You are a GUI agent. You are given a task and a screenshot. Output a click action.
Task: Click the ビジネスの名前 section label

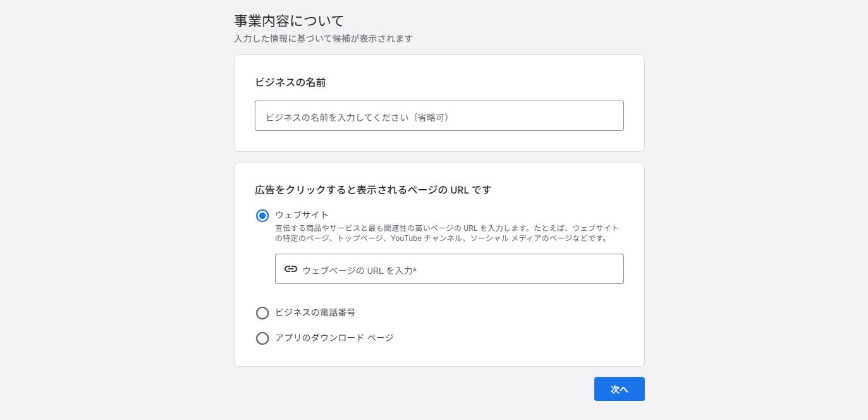[290, 83]
